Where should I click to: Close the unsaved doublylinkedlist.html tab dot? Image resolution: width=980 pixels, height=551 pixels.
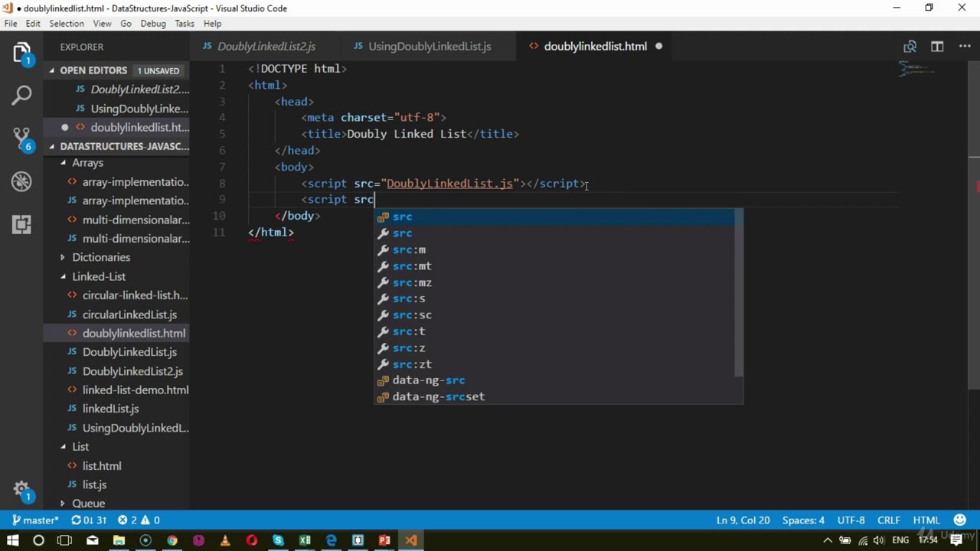point(658,47)
